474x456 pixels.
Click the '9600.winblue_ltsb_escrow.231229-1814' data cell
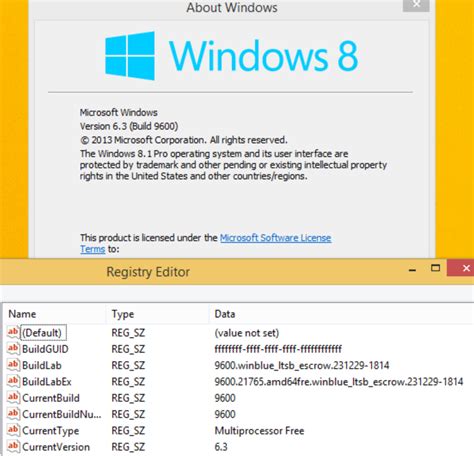click(302, 365)
